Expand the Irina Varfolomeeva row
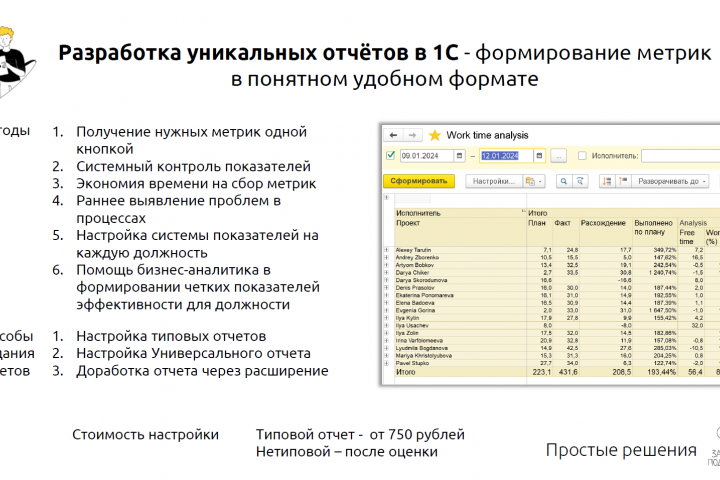This screenshot has width=720, height=480. 386,340
